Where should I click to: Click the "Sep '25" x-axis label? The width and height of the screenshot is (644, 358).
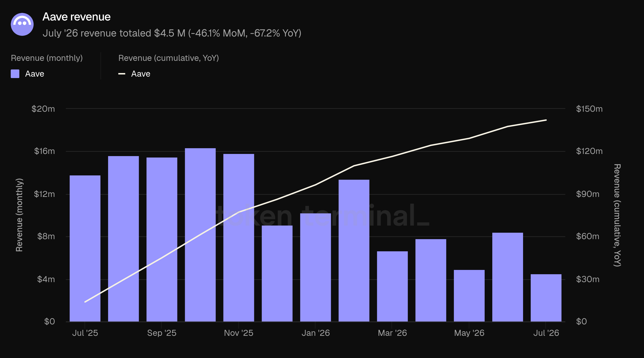[x=162, y=333]
